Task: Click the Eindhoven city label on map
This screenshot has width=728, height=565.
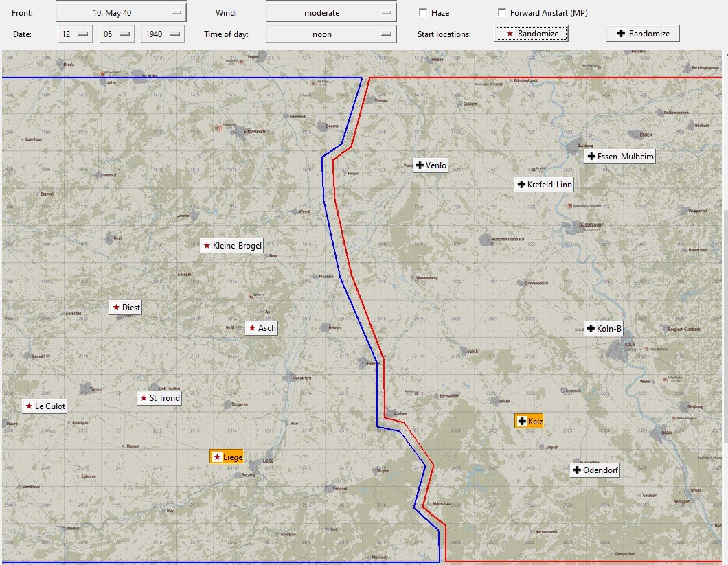Action: 254,131
